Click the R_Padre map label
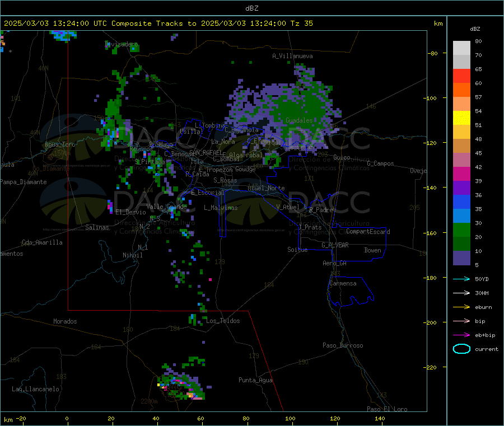Image resolution: width=504 pixels, height=426 pixels. (x=321, y=210)
